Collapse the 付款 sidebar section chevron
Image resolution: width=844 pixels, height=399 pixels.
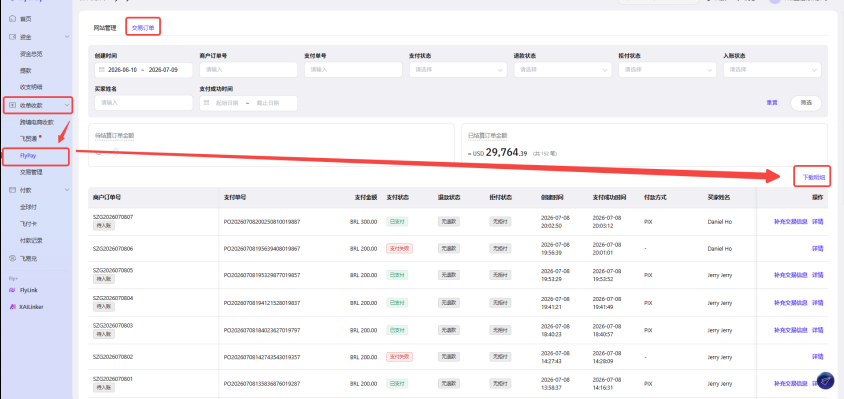67,190
